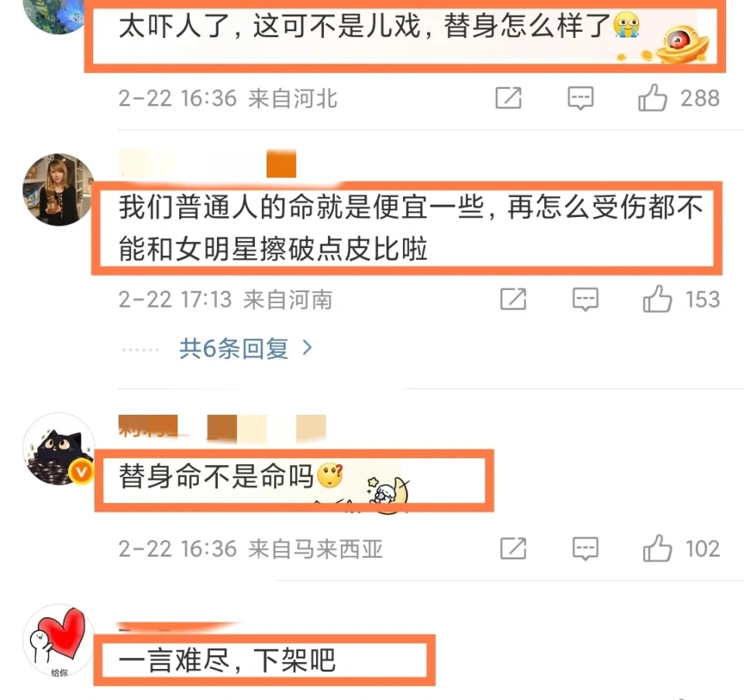The width and height of the screenshot is (744, 700).
Task: Like the comment from 河北 with 288 likes
Action: click(x=653, y=98)
